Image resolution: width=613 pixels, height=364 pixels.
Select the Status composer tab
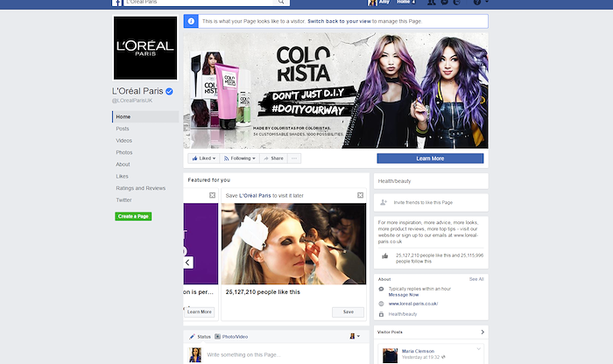(200, 337)
